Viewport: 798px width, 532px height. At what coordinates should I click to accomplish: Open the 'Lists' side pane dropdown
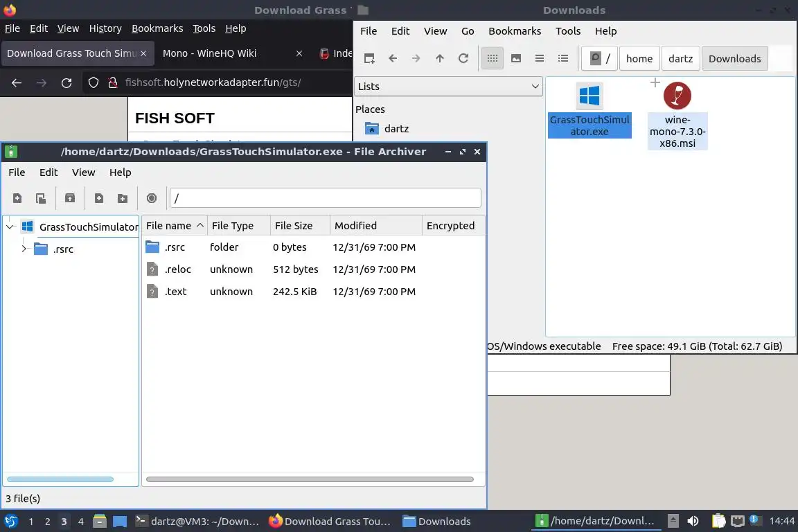448,87
